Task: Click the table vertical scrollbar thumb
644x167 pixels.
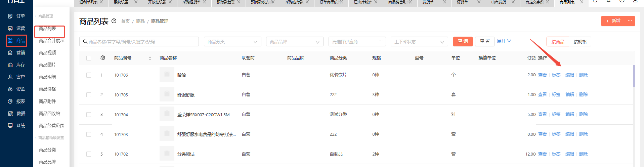Action: tap(634, 76)
